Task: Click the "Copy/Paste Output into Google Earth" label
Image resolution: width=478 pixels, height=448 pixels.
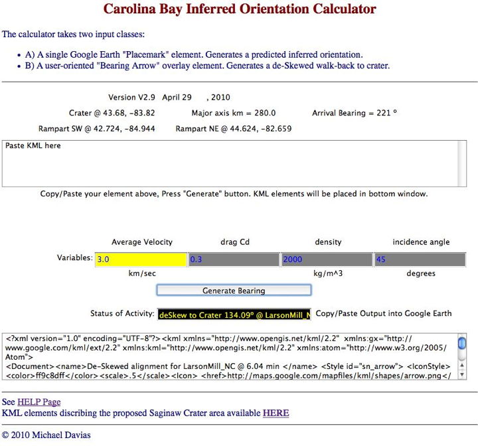Action: pyautogui.click(x=383, y=313)
